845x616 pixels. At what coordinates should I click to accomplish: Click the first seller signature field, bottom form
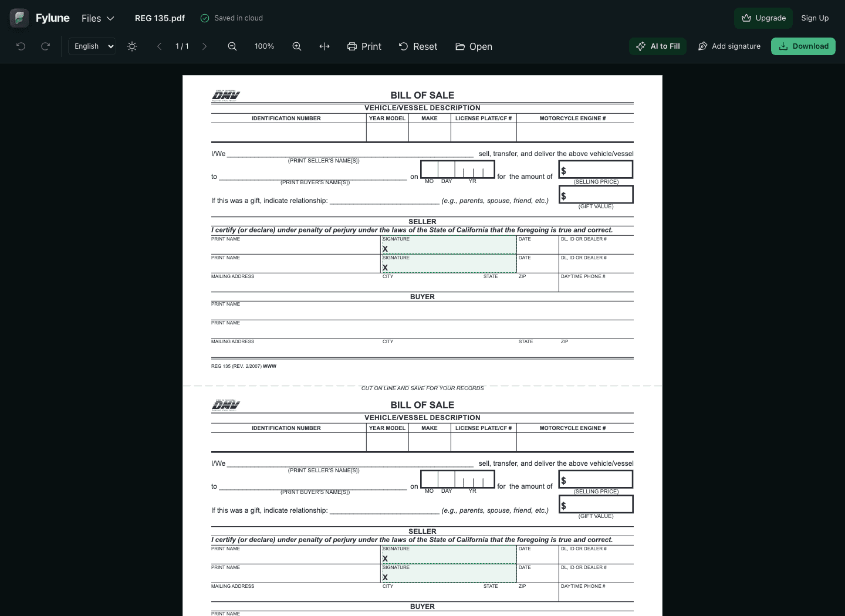tap(449, 554)
